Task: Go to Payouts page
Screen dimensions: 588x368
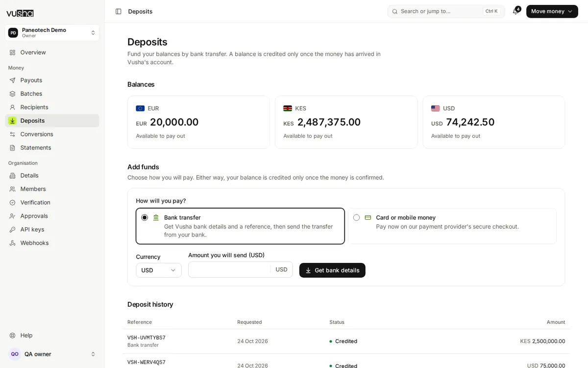Action: (x=52, y=80)
